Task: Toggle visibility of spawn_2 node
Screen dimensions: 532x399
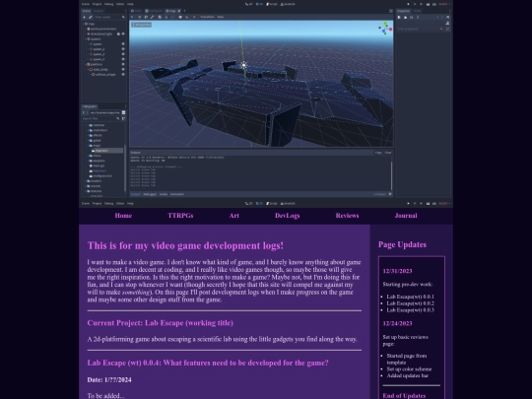Action: (x=123, y=49)
